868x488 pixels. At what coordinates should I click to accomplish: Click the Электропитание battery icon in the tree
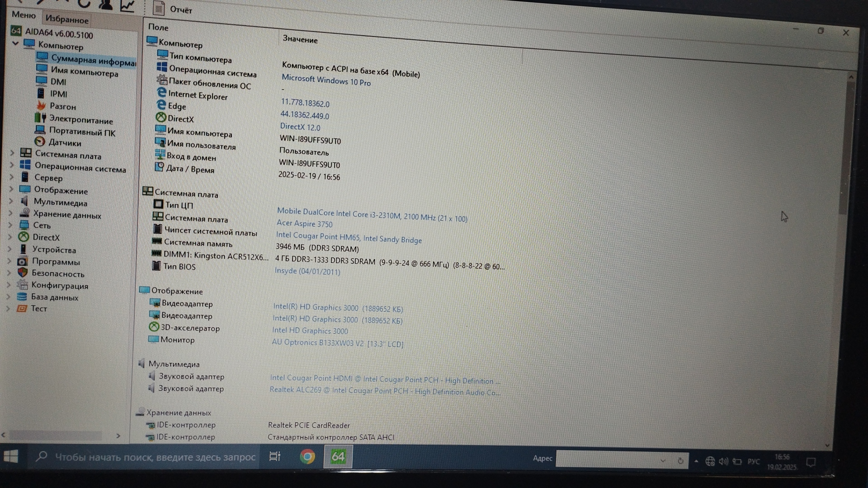click(40, 117)
